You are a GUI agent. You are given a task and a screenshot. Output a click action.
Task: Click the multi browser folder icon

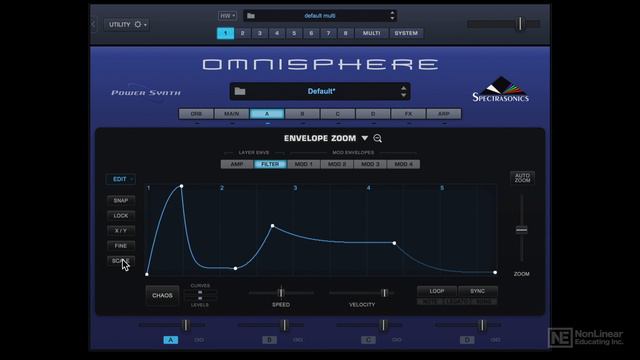[x=251, y=16]
